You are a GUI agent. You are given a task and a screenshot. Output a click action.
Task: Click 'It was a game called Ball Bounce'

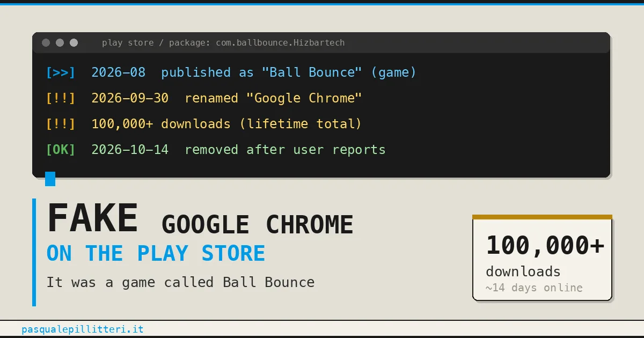coord(180,282)
